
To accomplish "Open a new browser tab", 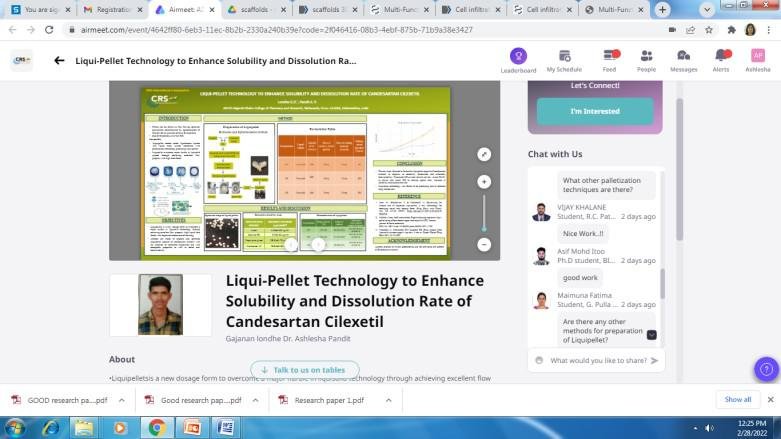I will [x=662, y=9].
